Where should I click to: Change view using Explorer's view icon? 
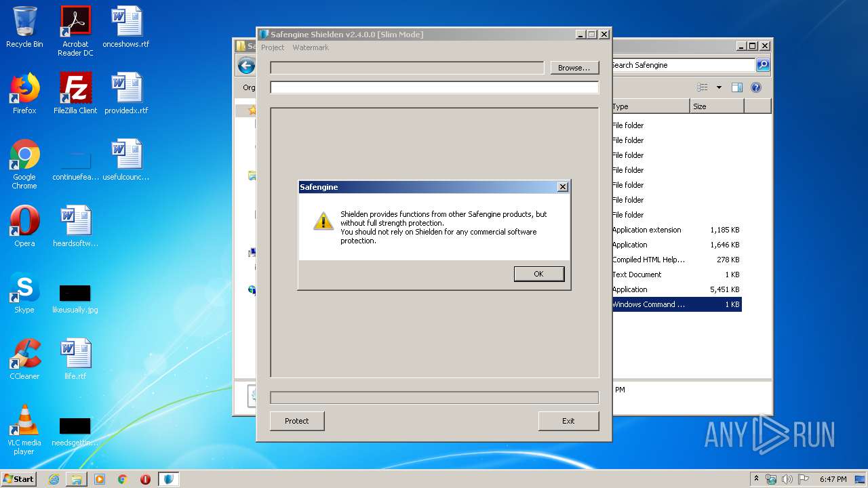[703, 87]
